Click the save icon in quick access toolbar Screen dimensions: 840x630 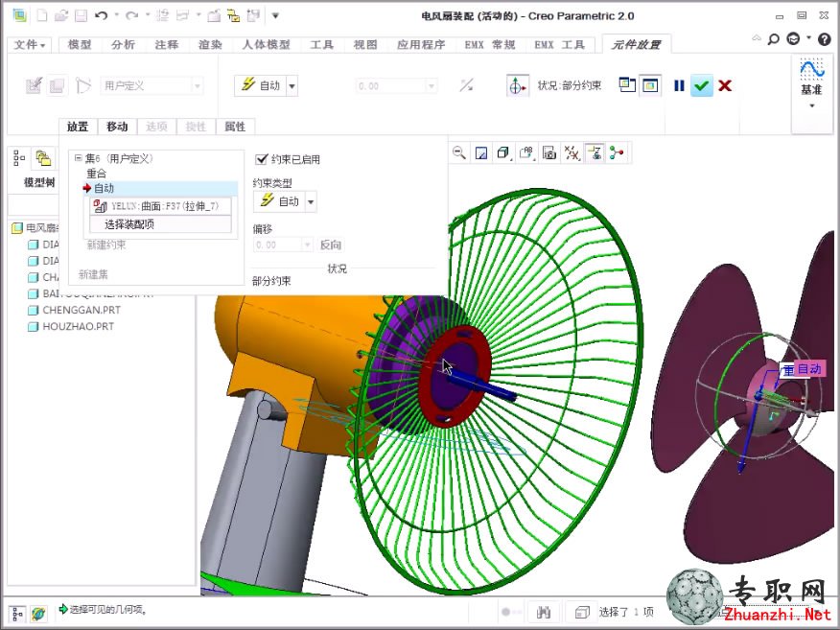click(81, 15)
